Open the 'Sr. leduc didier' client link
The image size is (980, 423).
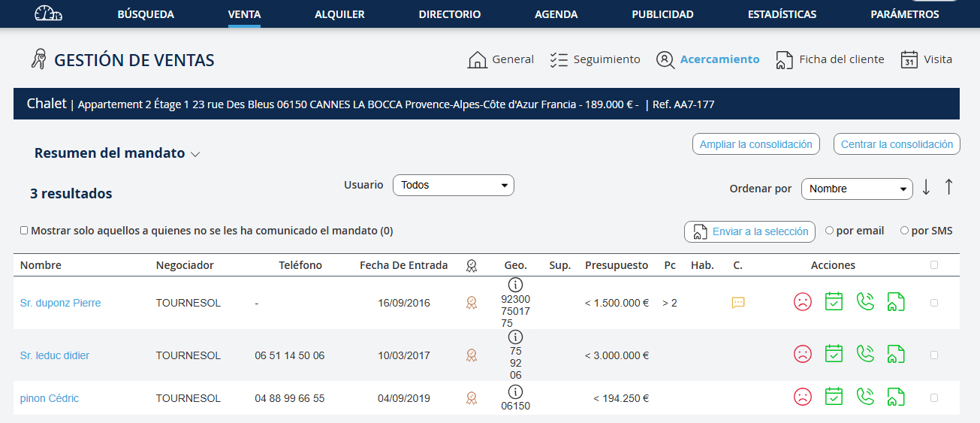55,355
